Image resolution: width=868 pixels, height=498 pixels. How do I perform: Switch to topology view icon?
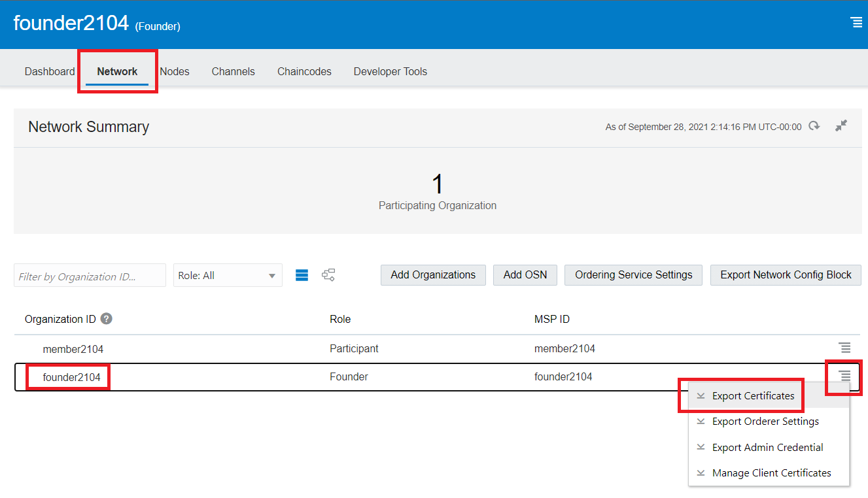[x=328, y=275]
